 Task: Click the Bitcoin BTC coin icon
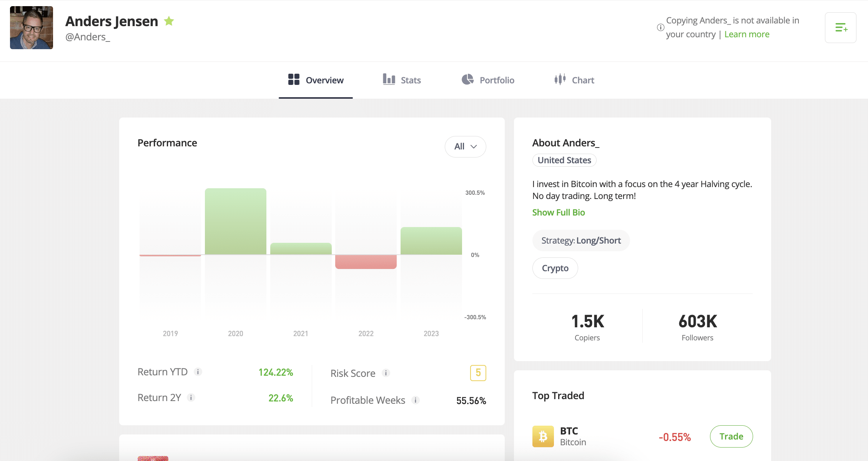coord(543,436)
